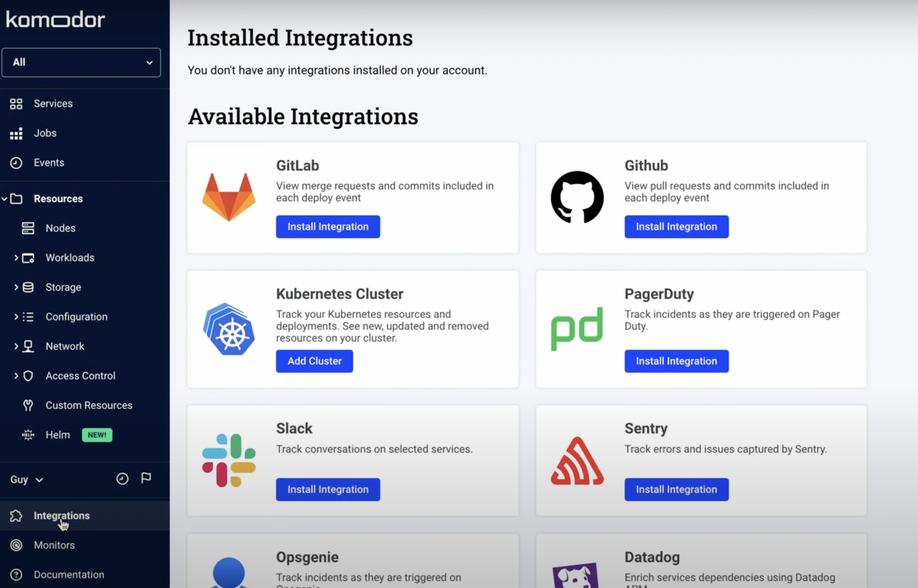Click the Kubernetes Cluster card title
This screenshot has width=918, height=588.
340,294
